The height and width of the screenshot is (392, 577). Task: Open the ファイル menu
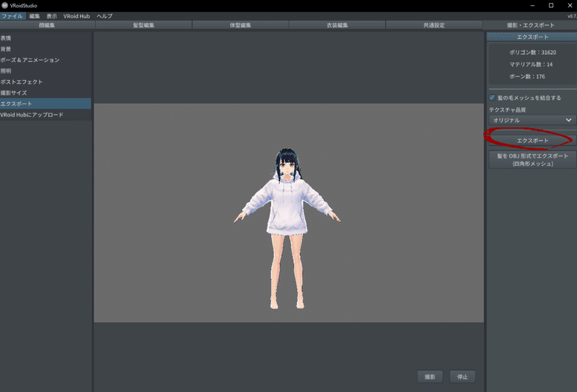click(12, 16)
